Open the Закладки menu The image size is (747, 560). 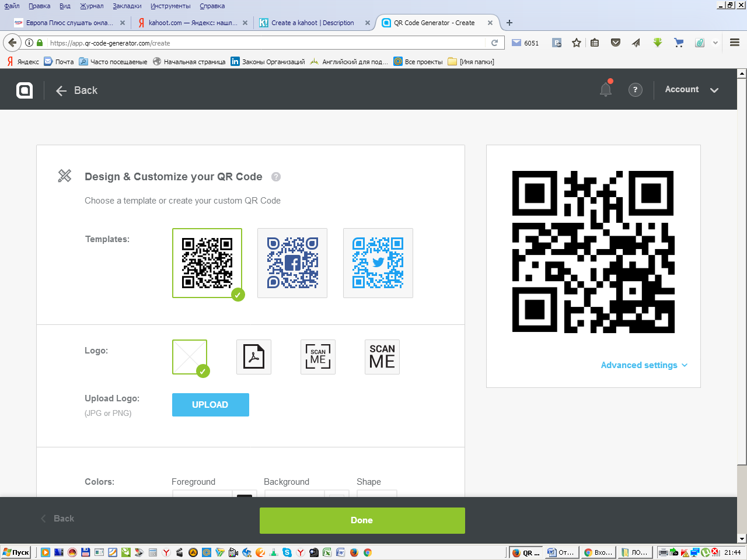coord(127,6)
